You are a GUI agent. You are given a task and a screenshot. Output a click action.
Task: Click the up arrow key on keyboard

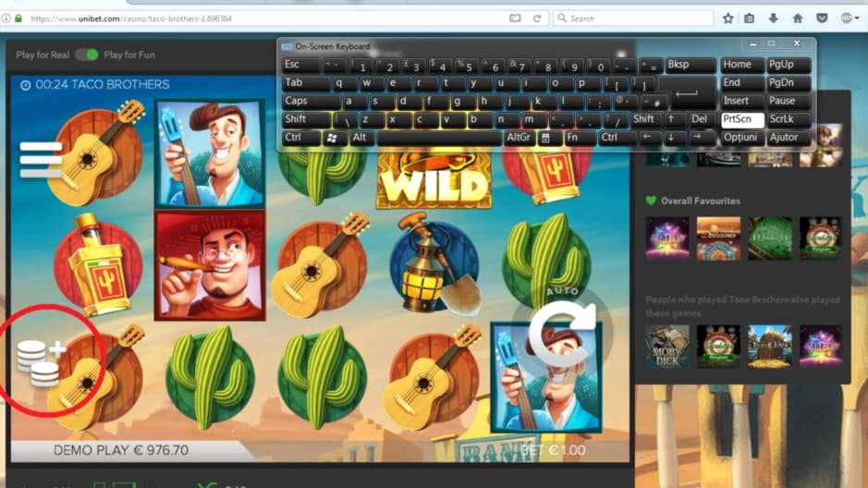pyautogui.click(x=675, y=120)
